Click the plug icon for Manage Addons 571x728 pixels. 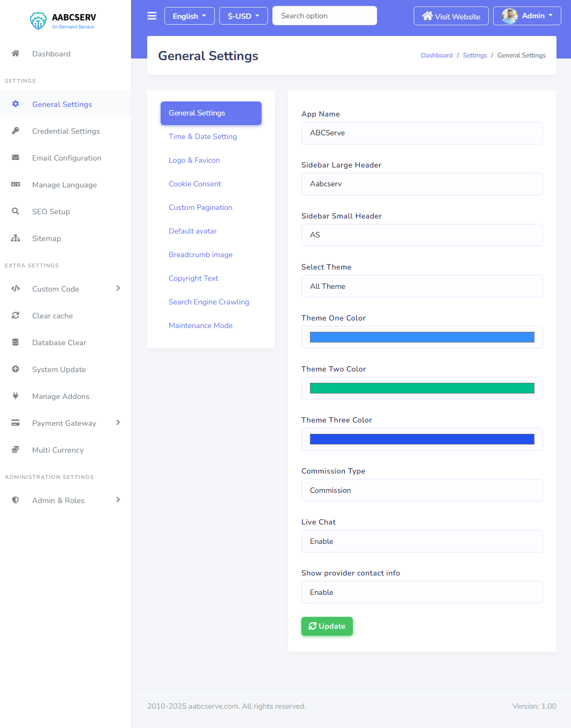(x=16, y=396)
